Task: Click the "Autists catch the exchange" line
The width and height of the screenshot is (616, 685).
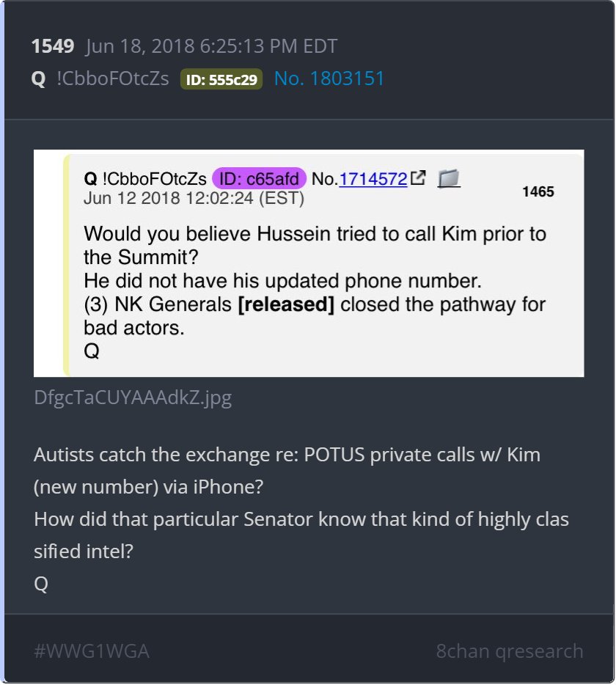Action: [x=287, y=455]
